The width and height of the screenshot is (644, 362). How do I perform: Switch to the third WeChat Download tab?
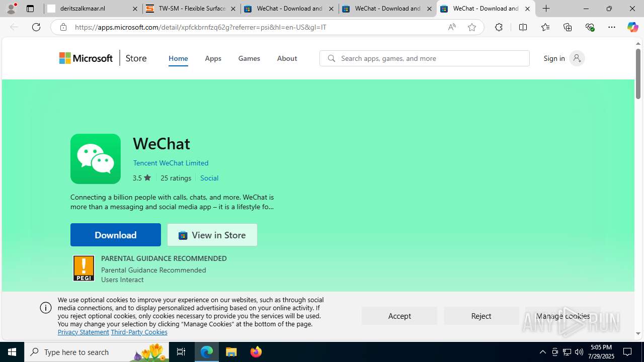coord(486,9)
